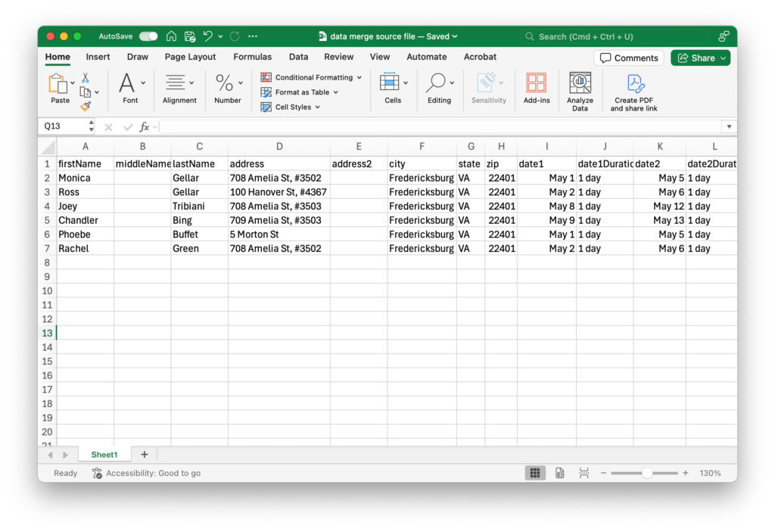Click the Format Painter brush icon
This screenshot has width=775, height=532.
click(x=86, y=106)
